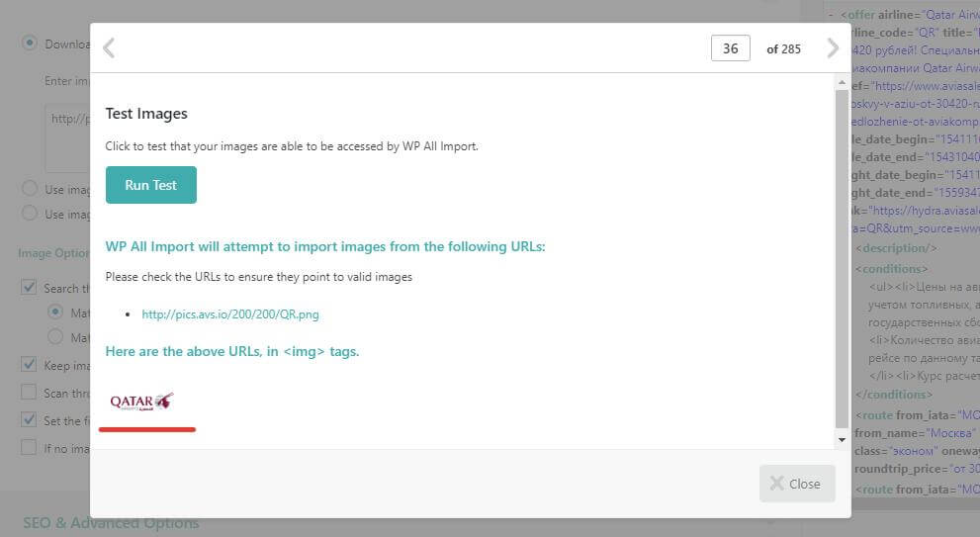Image resolution: width=980 pixels, height=537 pixels.
Task: Toggle the 'Search th...' checkbox
Action: pyautogui.click(x=30, y=288)
